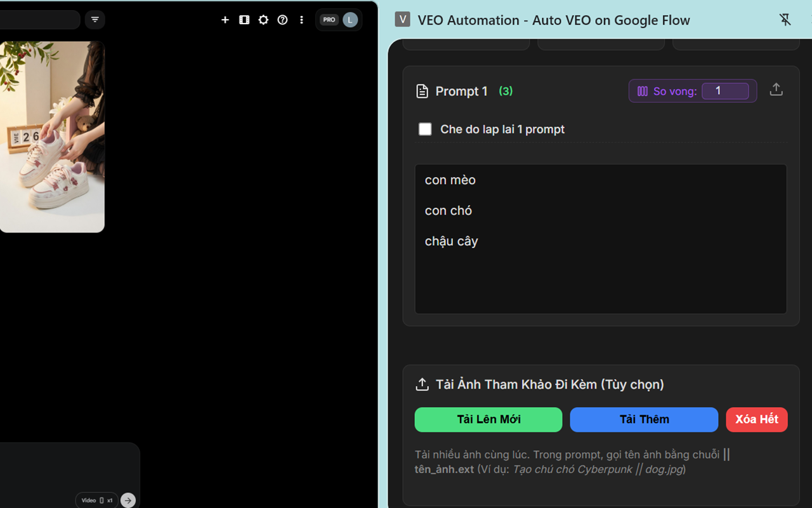Image resolution: width=812 pixels, height=508 pixels.
Task: Click the Tải Thêm button
Action: [644, 420]
